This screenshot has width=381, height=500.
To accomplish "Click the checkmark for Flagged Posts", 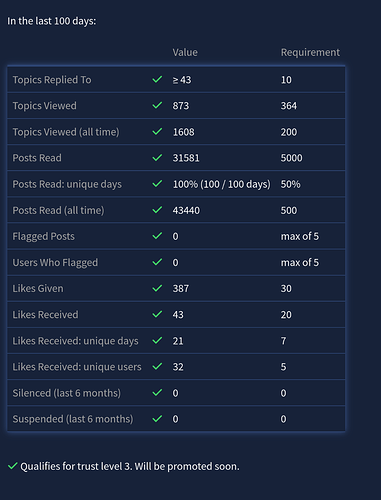I will (x=157, y=236).
